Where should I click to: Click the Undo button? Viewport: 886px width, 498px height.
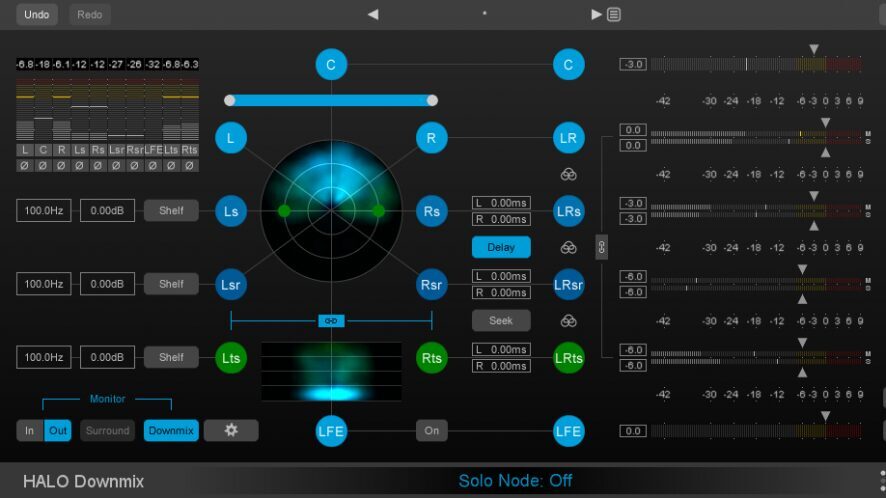[36, 14]
